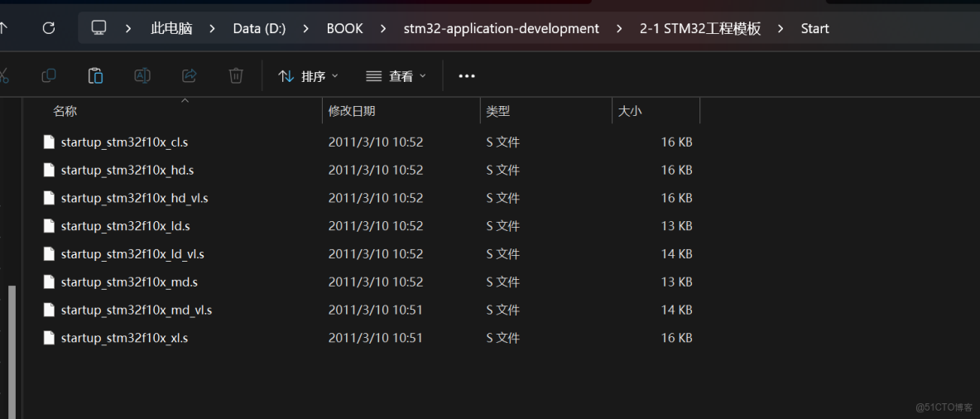Click file icon of startup_stm32f10x_hd.s

tap(49, 170)
